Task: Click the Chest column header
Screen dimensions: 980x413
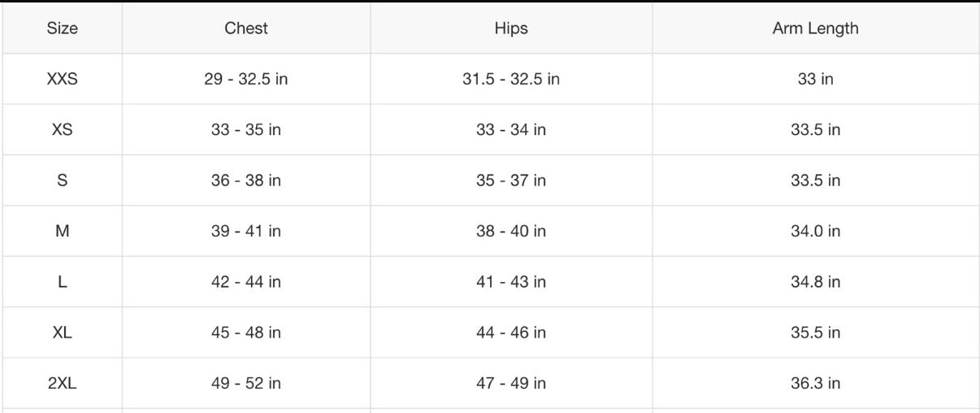Action: tap(246, 28)
